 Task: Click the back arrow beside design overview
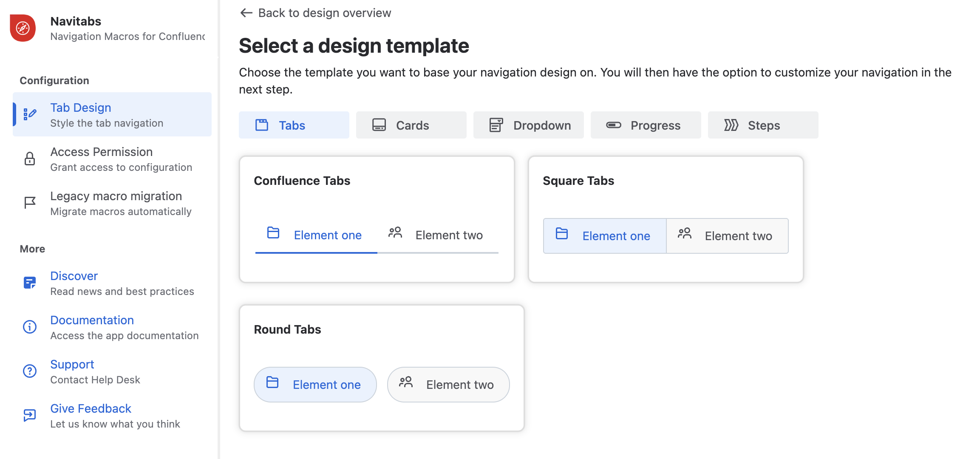click(x=246, y=13)
